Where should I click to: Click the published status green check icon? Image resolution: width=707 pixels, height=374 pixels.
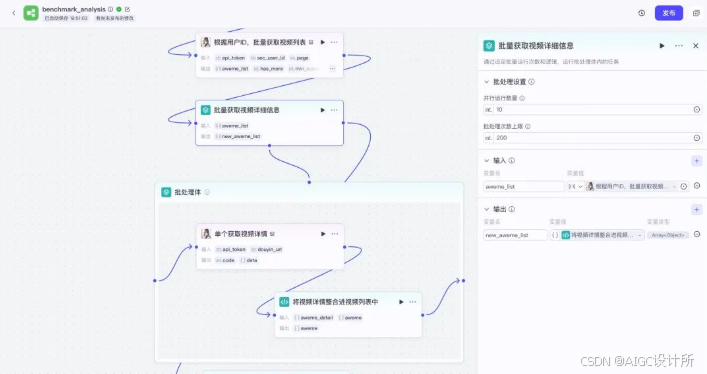119,9
